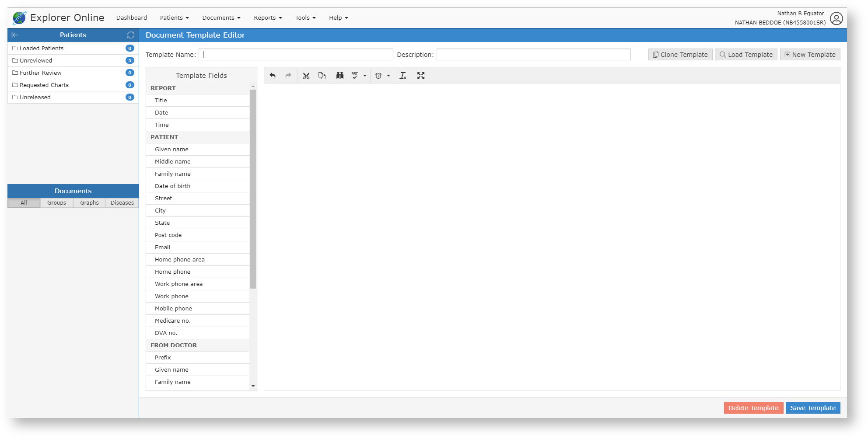Collapse the Patients sidebar with arrow icon
This screenshot has width=868, height=439.
pos(15,35)
